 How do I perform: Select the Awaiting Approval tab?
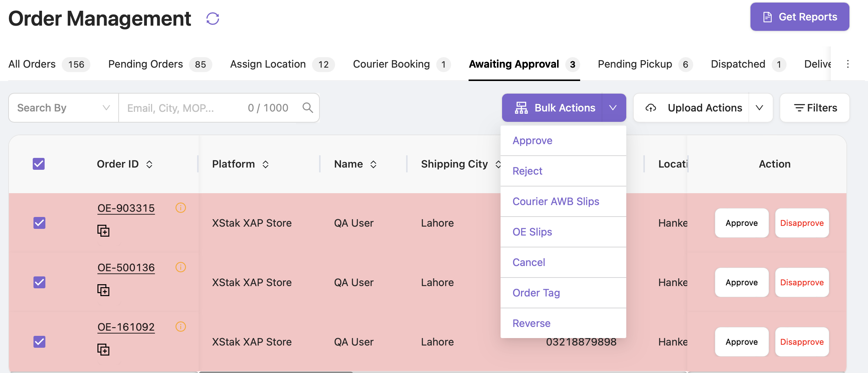(524, 64)
